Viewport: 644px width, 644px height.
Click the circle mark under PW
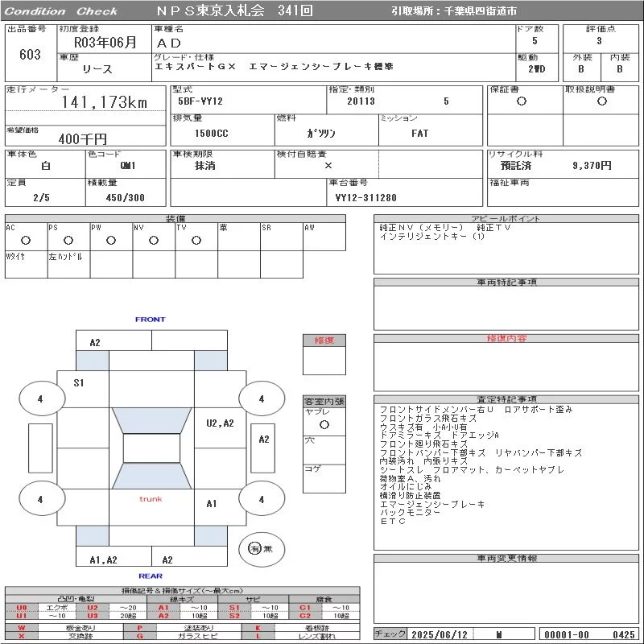(x=111, y=240)
